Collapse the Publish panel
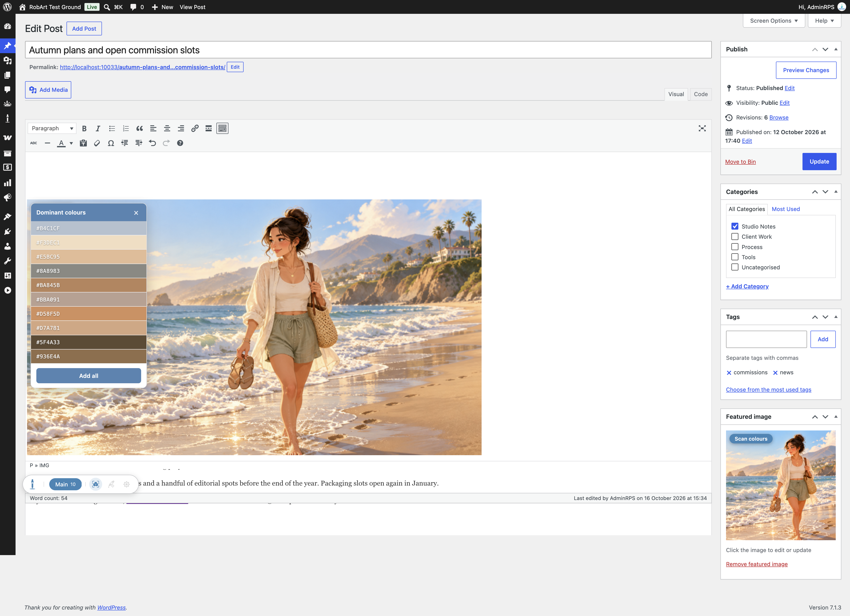The image size is (850, 616). click(835, 49)
